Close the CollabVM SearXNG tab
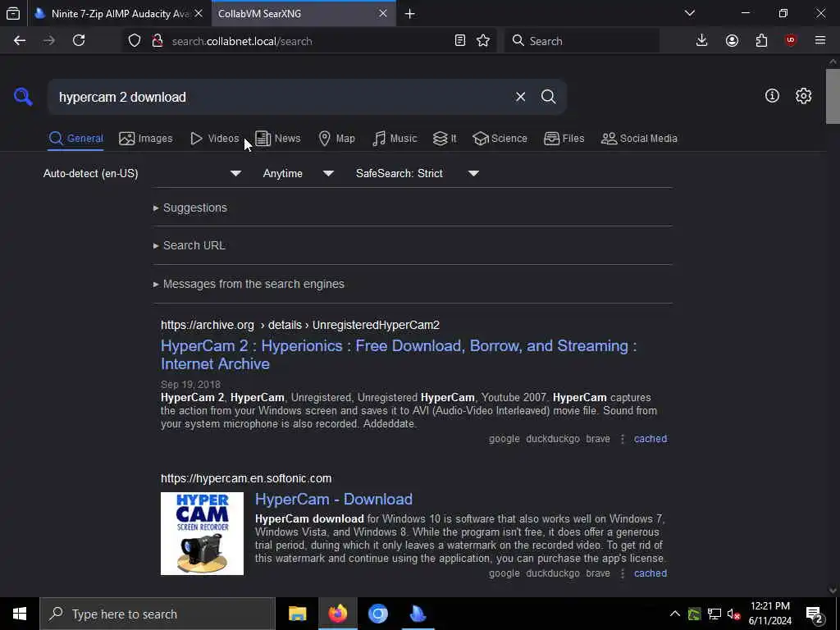The image size is (840, 630). pos(383,13)
